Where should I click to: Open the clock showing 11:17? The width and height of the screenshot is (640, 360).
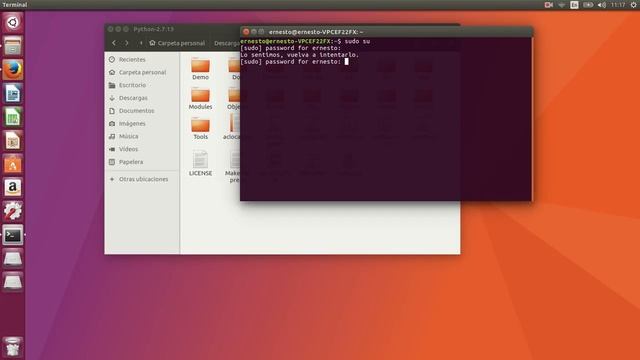click(618, 5)
